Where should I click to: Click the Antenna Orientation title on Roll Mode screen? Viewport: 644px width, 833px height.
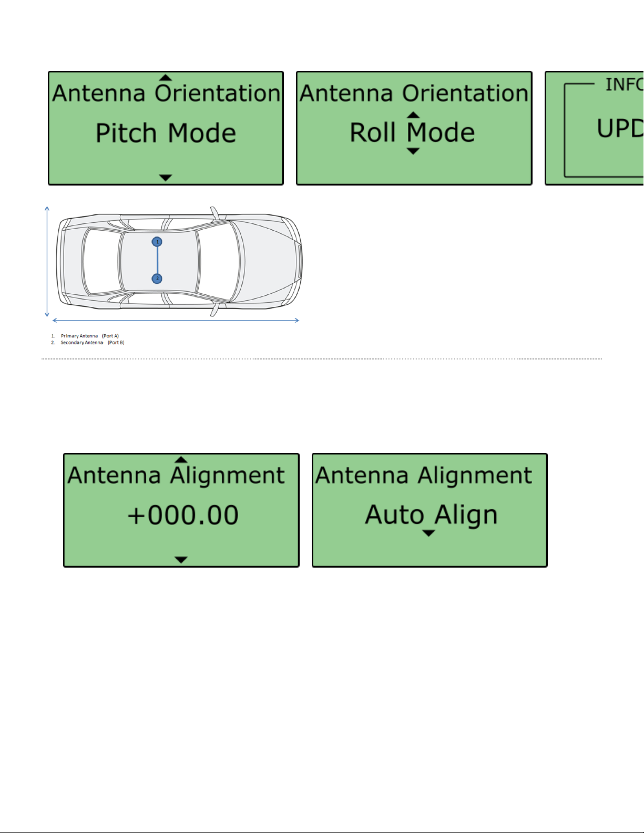click(x=414, y=94)
